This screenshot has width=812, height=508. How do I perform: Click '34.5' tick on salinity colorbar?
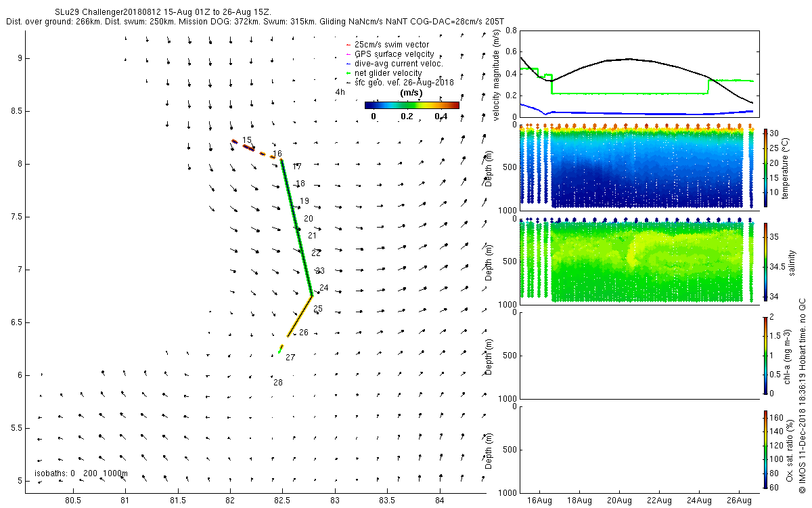click(777, 268)
